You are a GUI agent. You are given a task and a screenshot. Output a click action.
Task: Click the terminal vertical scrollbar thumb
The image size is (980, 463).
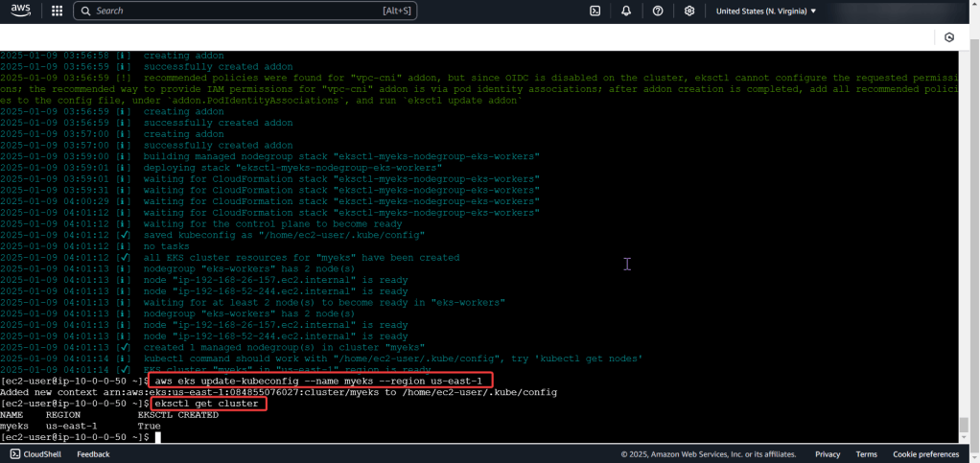963,425
